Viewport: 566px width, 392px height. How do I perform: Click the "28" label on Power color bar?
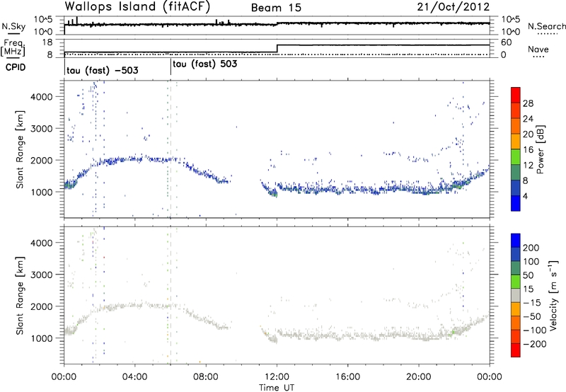click(x=528, y=103)
